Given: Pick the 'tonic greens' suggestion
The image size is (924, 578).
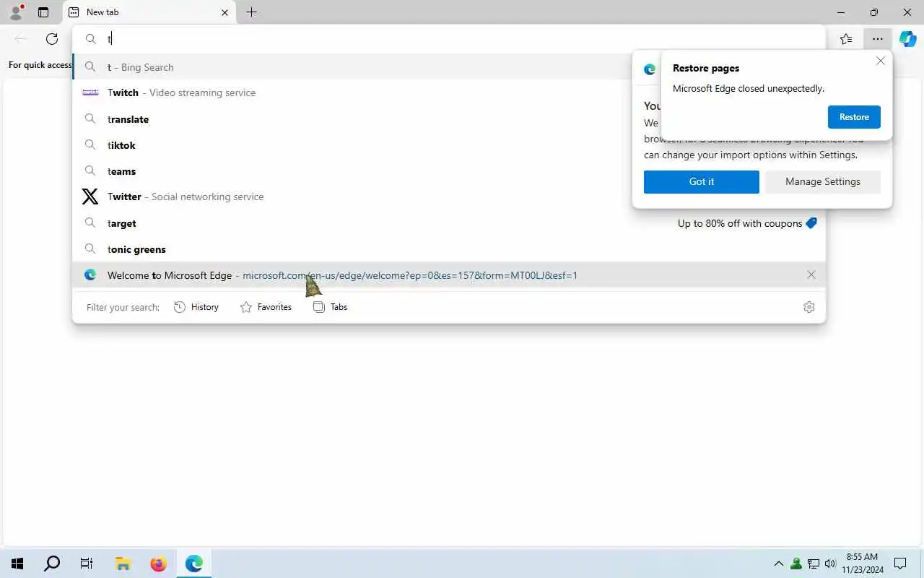Looking at the screenshot, I should [449, 249].
